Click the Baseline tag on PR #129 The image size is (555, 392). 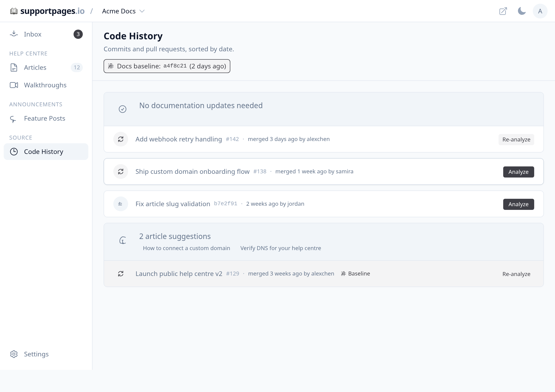pos(355,274)
